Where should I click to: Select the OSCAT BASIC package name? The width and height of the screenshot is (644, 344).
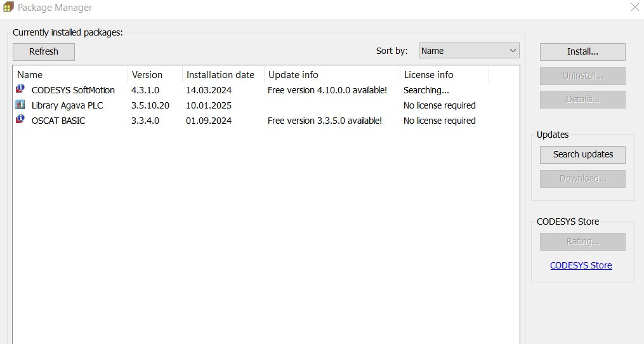click(58, 121)
